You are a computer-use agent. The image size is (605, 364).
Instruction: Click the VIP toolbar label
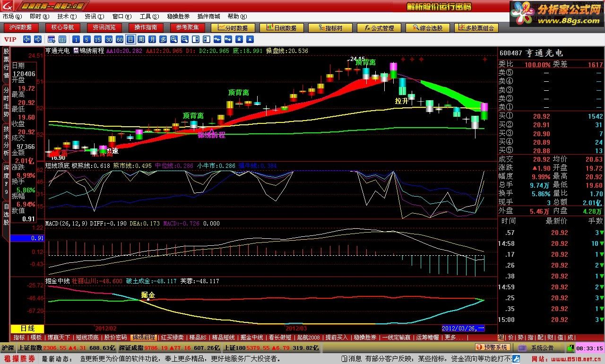pyautogui.click(x=10, y=39)
